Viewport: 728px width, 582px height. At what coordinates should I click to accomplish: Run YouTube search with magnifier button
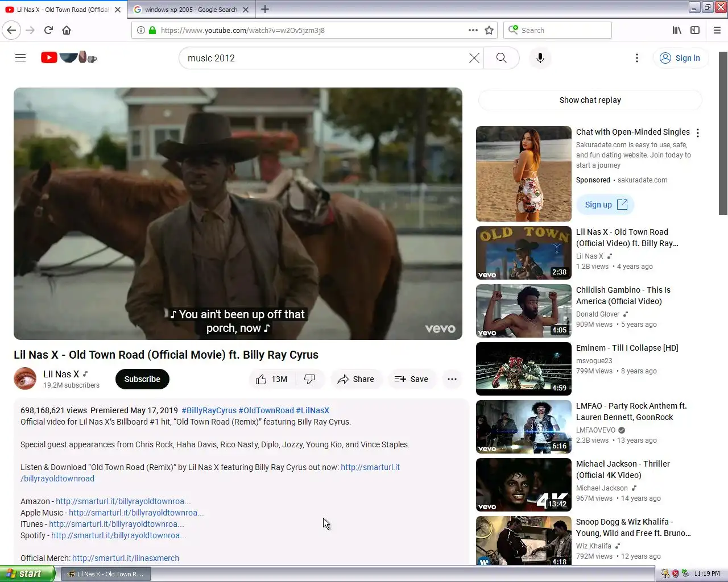click(501, 58)
